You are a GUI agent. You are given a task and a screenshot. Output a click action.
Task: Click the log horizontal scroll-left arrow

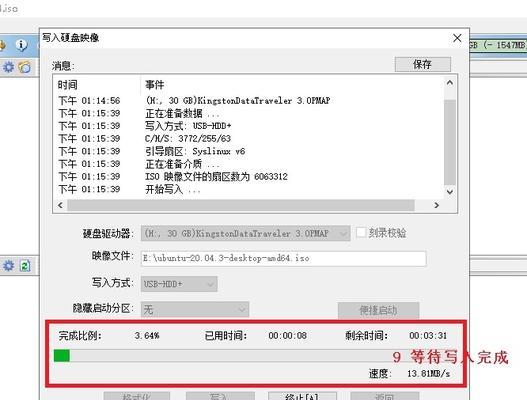coord(60,205)
